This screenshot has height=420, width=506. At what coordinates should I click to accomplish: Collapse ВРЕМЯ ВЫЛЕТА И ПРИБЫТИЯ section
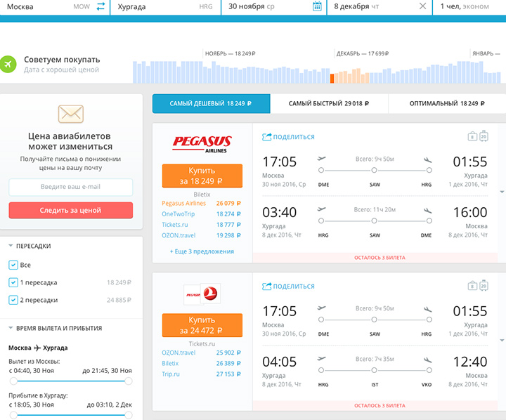(x=11, y=328)
